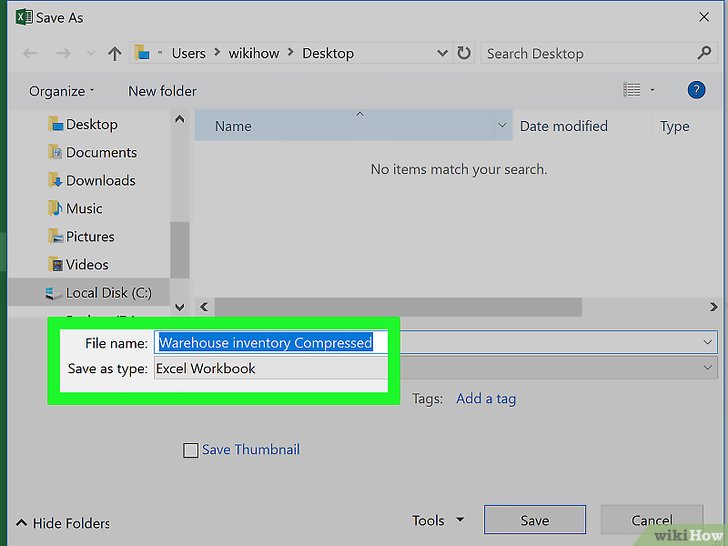Click the search magnifier icon
Viewport: 728px width, 546px height.
pyautogui.click(x=704, y=54)
